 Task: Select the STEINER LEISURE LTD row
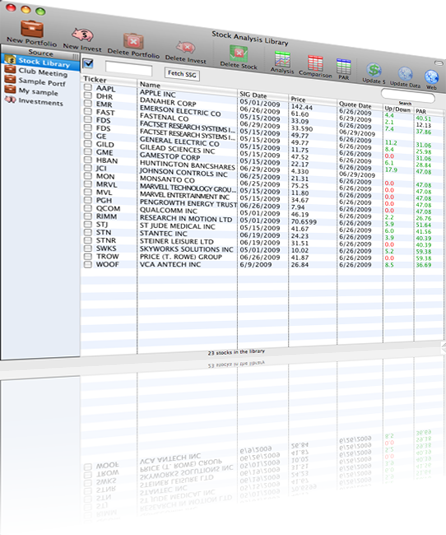tap(176, 241)
